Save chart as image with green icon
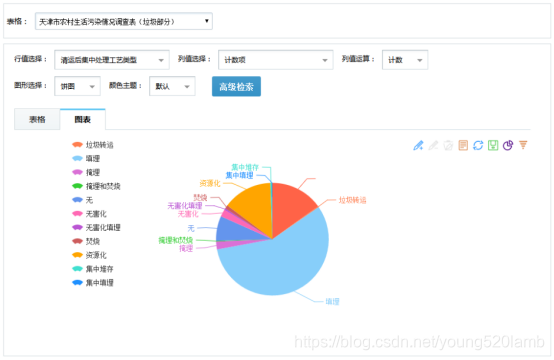Screen dimensions: 554x360 [493, 145]
